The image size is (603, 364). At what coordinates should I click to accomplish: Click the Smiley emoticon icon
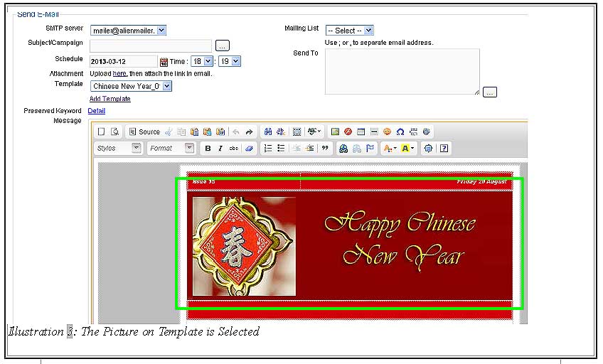coord(388,132)
